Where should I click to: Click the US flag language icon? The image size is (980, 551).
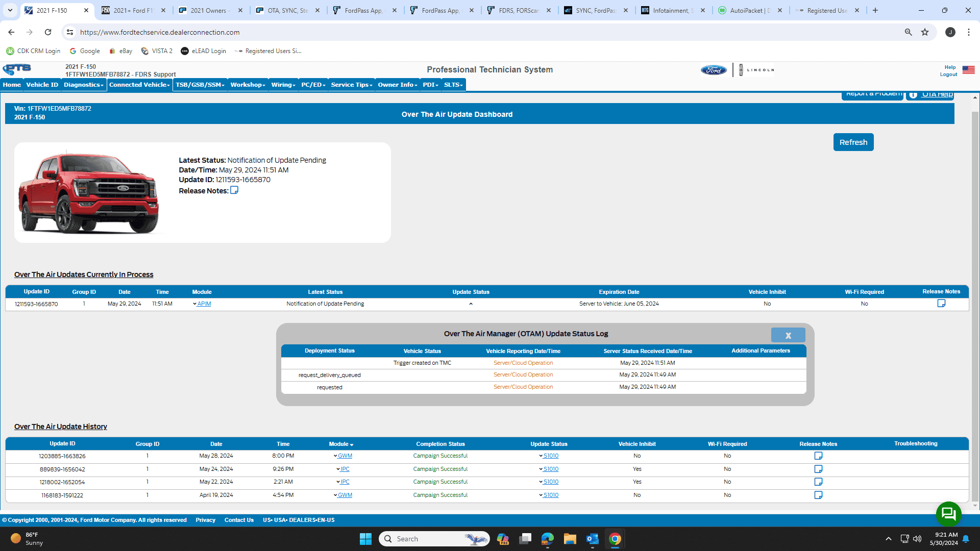[x=968, y=70]
